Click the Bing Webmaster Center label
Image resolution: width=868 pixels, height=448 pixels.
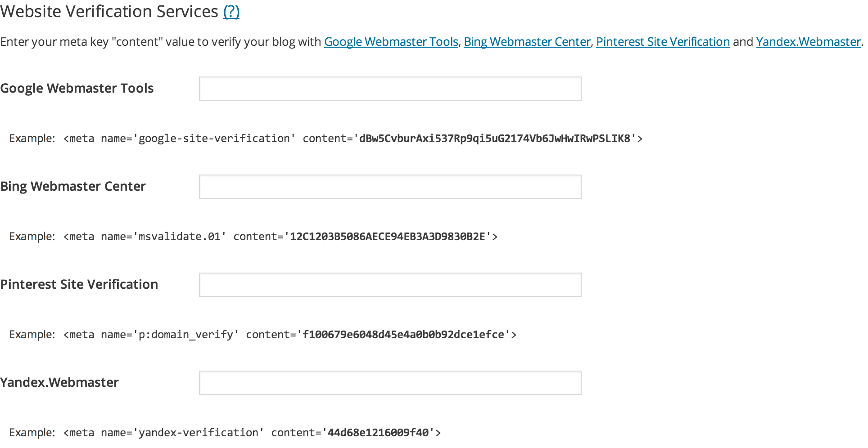[x=72, y=186]
